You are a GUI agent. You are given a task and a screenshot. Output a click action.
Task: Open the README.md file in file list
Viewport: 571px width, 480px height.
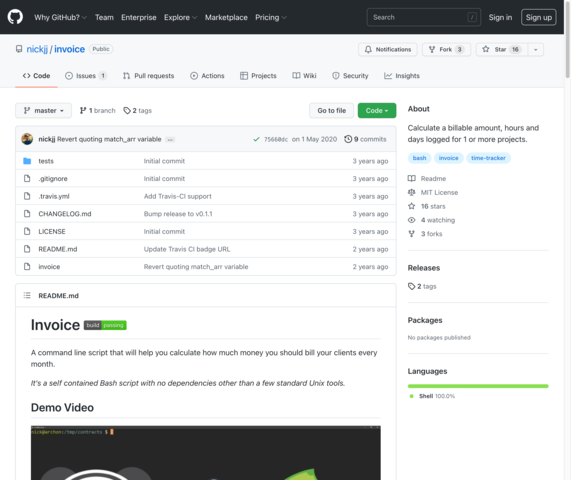pyautogui.click(x=58, y=249)
